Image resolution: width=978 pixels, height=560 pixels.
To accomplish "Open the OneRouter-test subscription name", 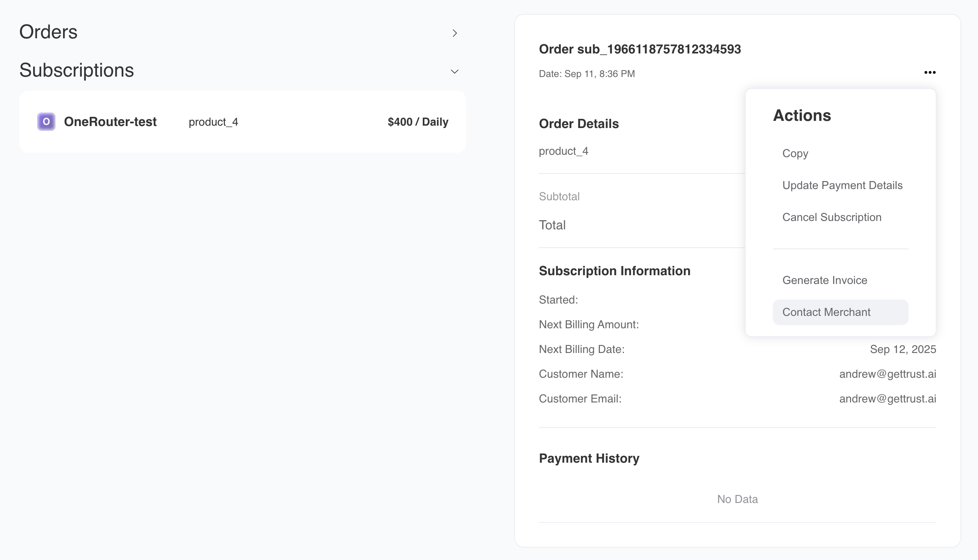I will (110, 122).
